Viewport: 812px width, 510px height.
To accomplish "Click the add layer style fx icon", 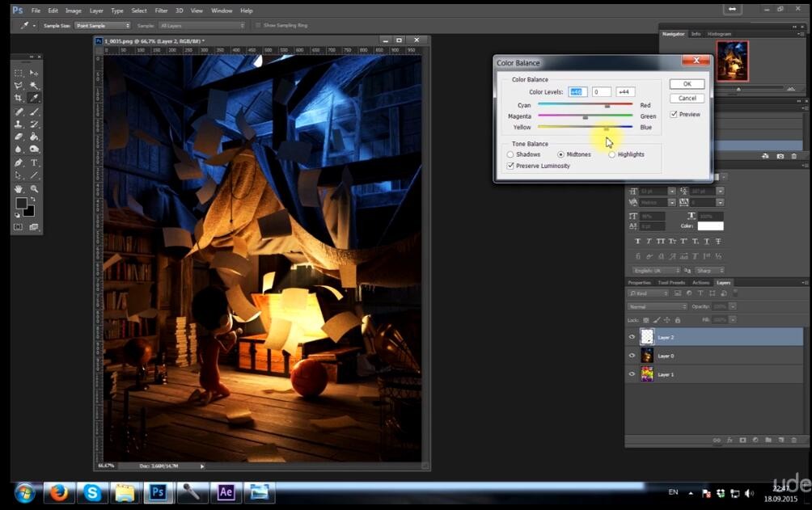I will (x=730, y=440).
